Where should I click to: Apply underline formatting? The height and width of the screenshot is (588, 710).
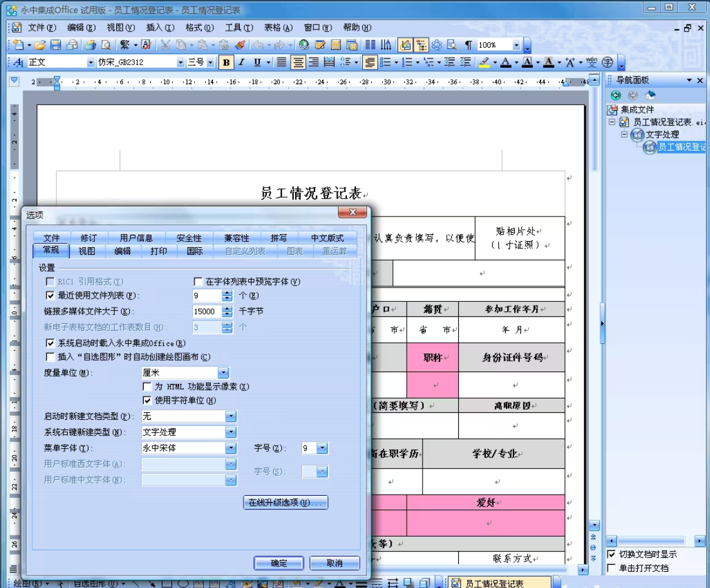(257, 63)
